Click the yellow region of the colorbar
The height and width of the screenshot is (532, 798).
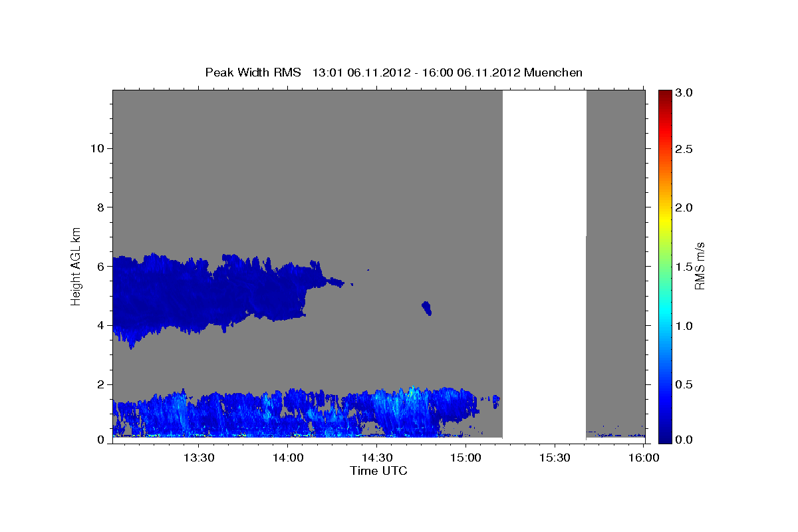[665, 219]
